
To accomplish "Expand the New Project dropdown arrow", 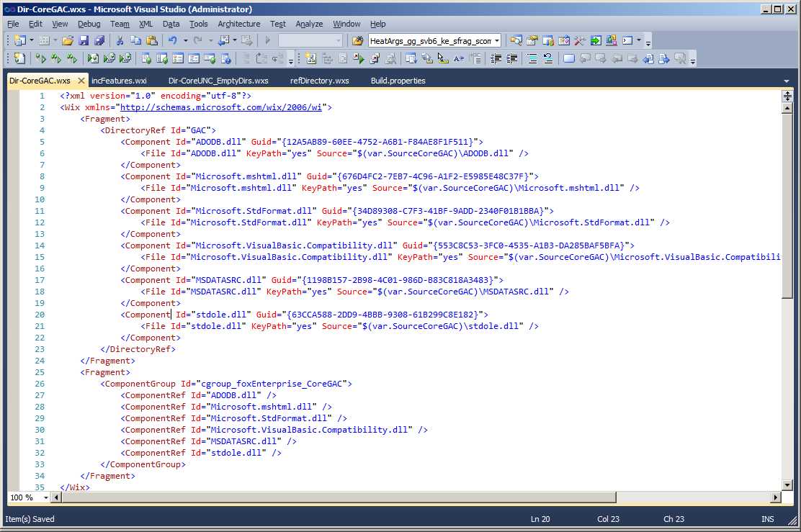I will point(32,40).
